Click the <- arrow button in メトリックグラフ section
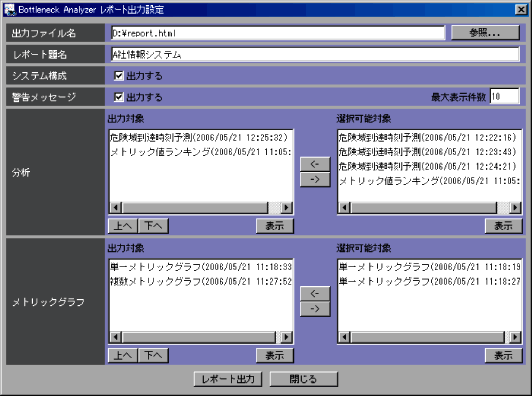Image resolution: width=532 pixels, height=396 pixels. 315,294
